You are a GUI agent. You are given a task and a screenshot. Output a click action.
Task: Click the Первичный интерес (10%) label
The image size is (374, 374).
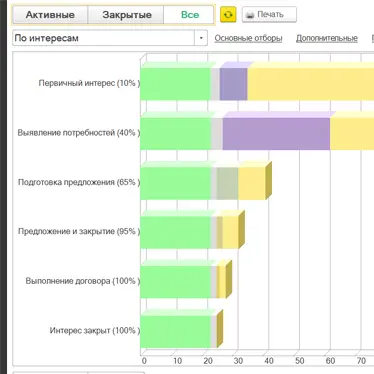[x=89, y=83]
